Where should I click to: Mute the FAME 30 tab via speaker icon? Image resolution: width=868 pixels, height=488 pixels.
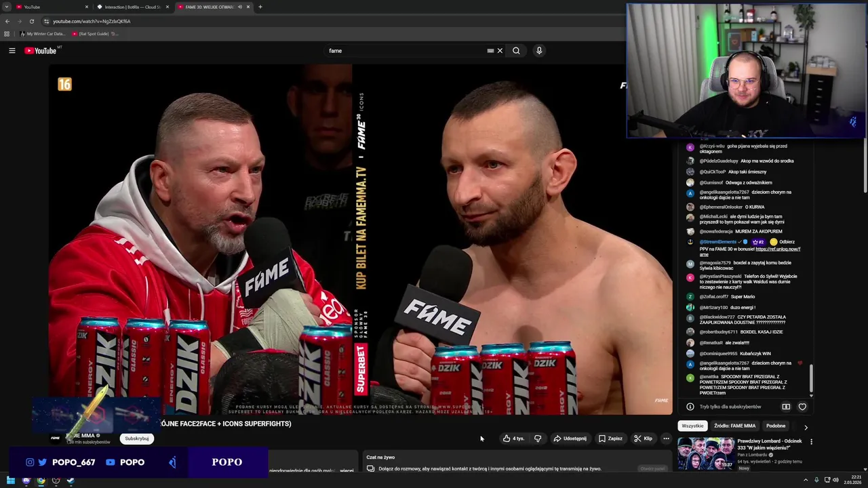click(239, 7)
